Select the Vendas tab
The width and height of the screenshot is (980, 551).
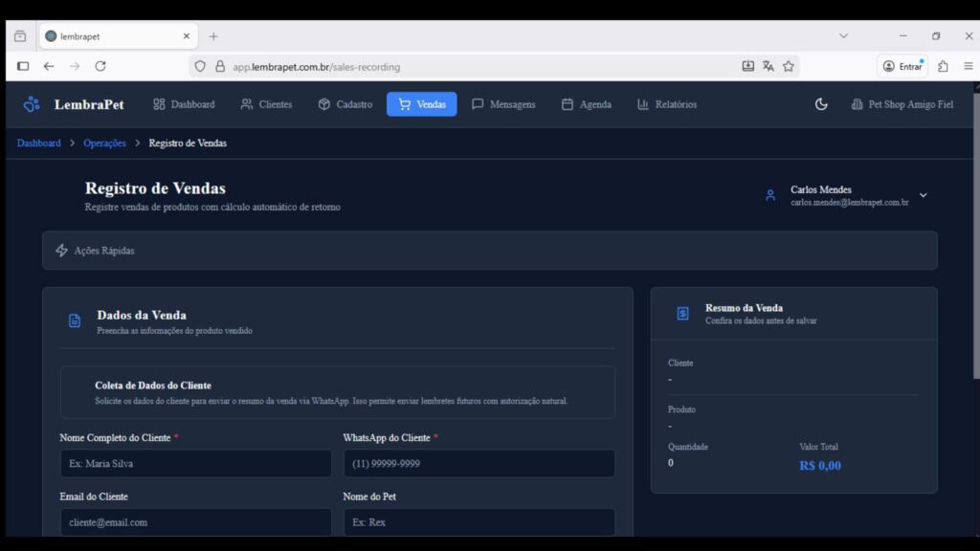[x=421, y=104]
